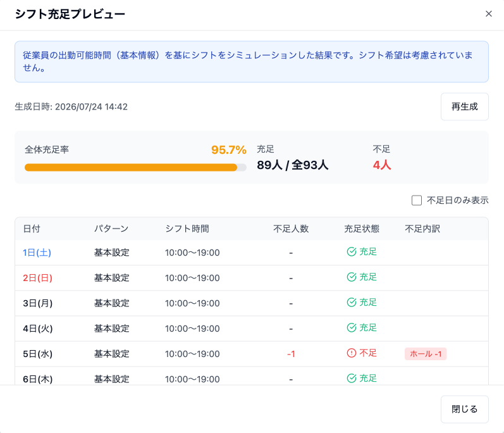This screenshot has height=433, width=504.
Task: Click the シフト時間 column header
Action: point(187,229)
